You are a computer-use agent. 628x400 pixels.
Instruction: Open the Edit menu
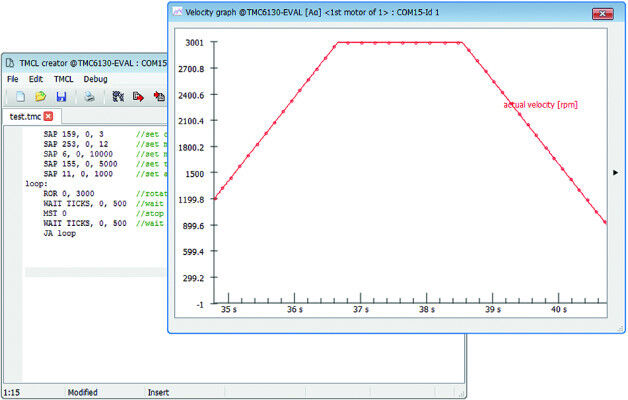tap(36, 79)
